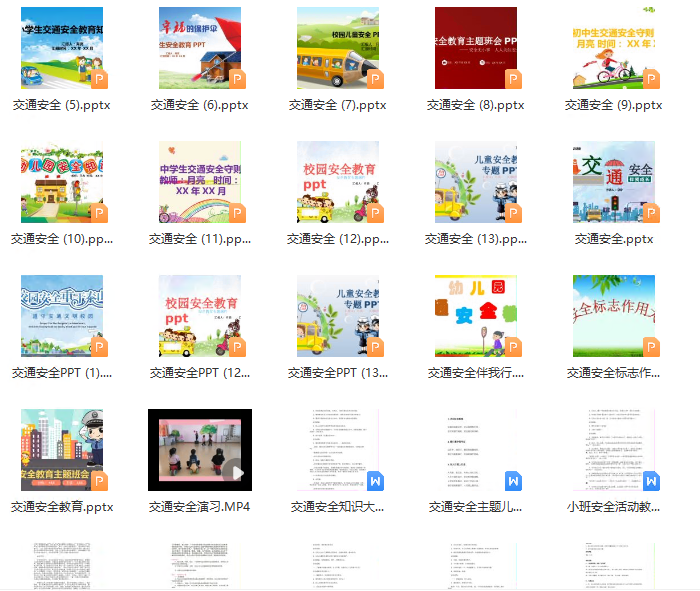
Task: Open the 交通安全知识大 Word document icon
Action: [x=338, y=450]
